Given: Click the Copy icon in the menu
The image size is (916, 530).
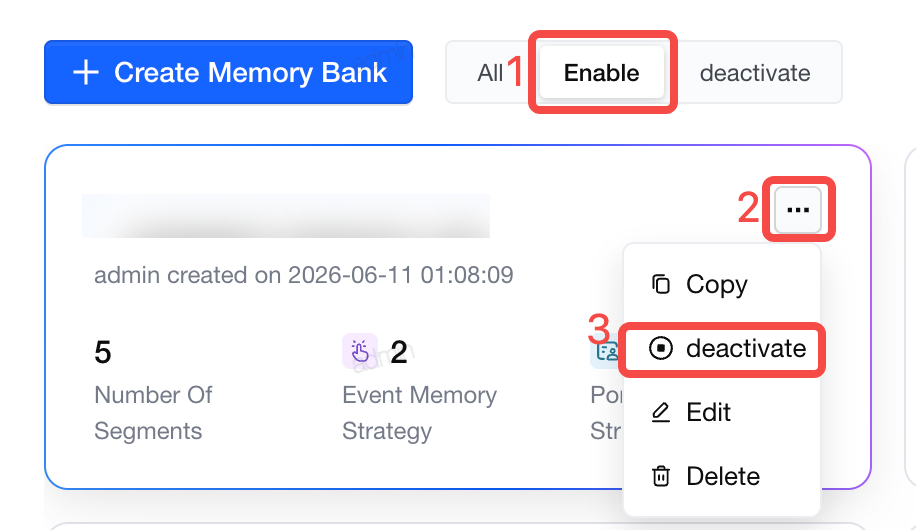Looking at the screenshot, I should (x=661, y=285).
